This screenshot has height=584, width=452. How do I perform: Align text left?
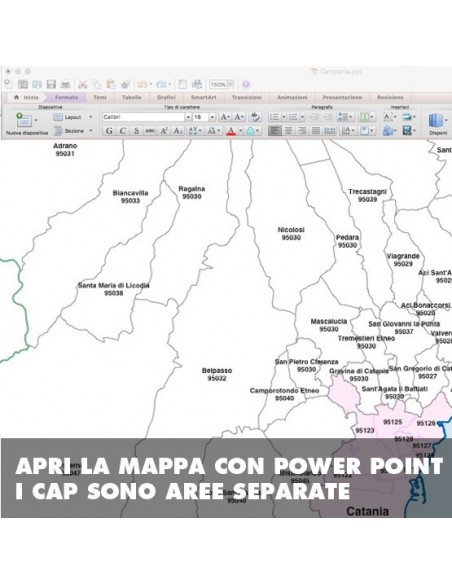pos(275,131)
